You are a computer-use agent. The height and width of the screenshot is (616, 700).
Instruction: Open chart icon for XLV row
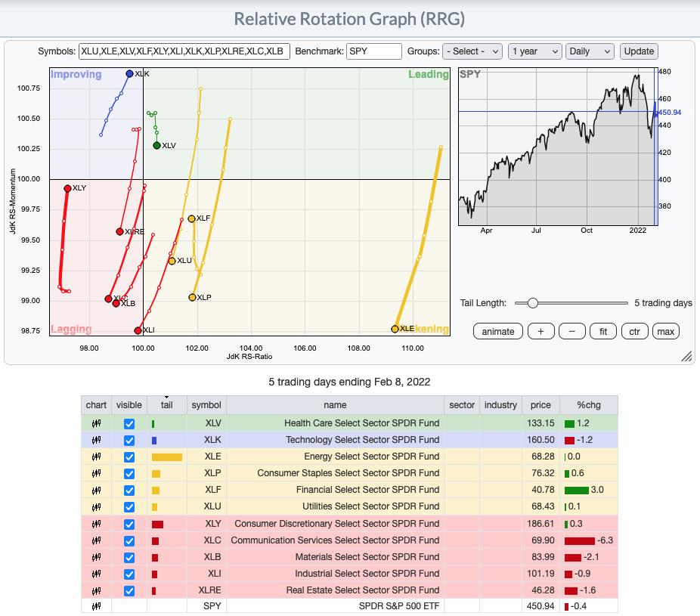96,423
